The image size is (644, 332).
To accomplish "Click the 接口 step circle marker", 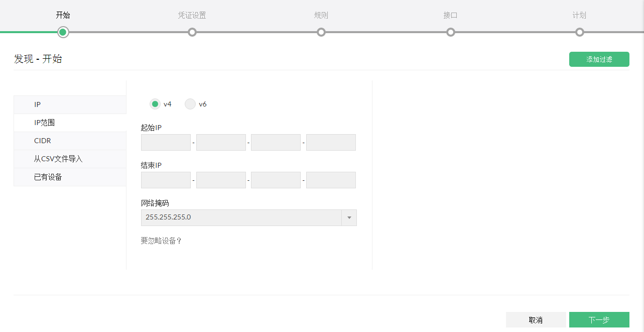I will (x=451, y=32).
